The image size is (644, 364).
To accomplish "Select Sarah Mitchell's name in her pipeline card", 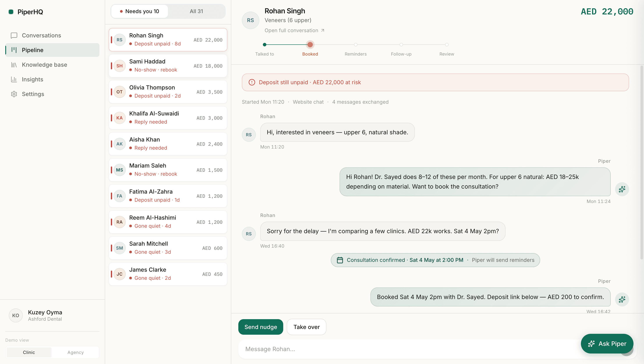I will pos(149,243).
